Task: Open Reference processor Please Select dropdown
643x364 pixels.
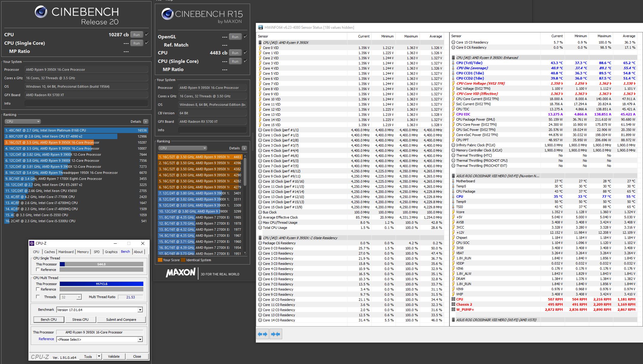Action: point(140,340)
